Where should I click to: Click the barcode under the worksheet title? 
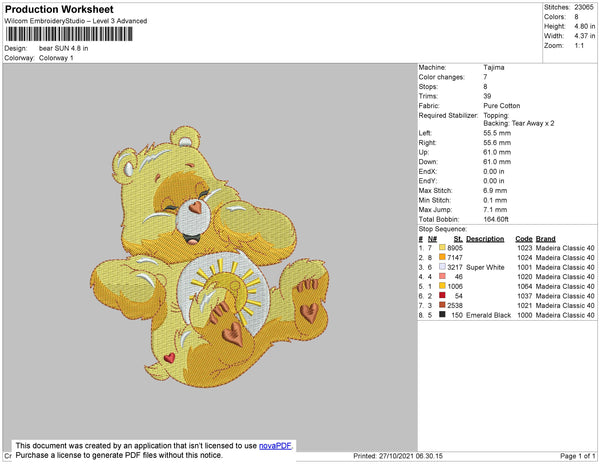(x=69, y=34)
